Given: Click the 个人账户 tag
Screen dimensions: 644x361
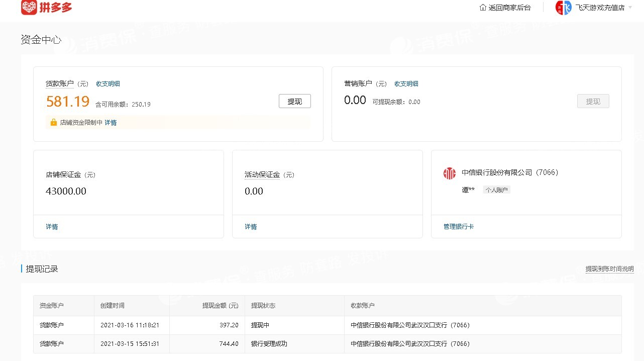Looking at the screenshot, I should [x=496, y=190].
